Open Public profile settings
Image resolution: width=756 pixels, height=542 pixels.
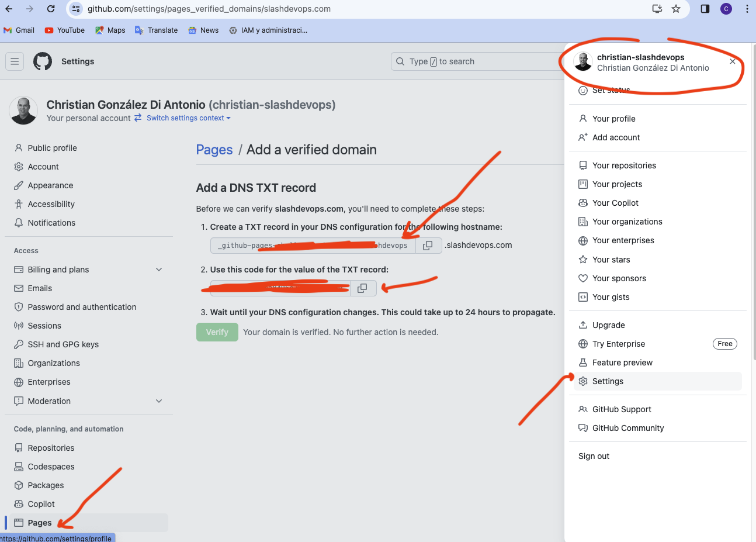pos(89,148)
